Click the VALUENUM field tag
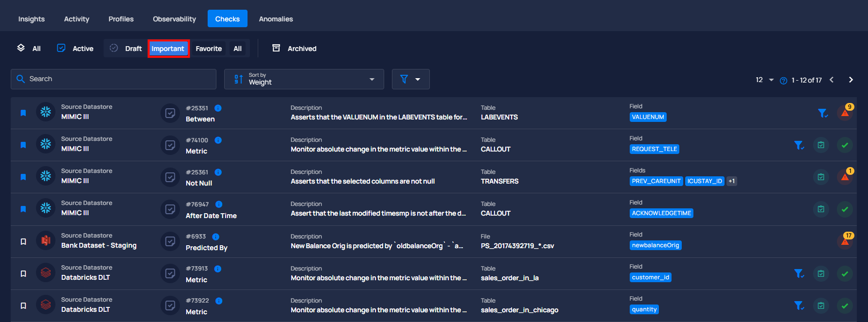868x322 pixels. coord(648,117)
